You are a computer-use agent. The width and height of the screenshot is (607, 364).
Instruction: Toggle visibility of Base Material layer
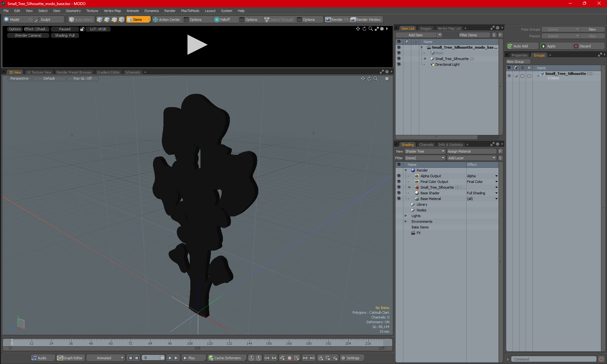coord(399,199)
